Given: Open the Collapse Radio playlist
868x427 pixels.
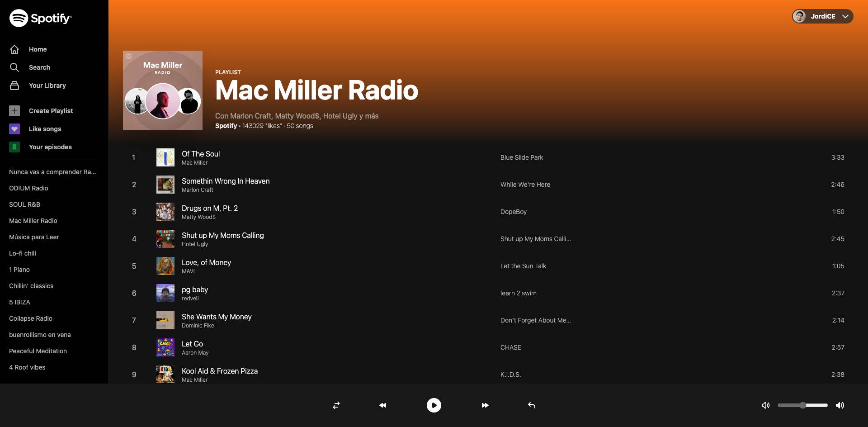Looking at the screenshot, I should 31,318.
